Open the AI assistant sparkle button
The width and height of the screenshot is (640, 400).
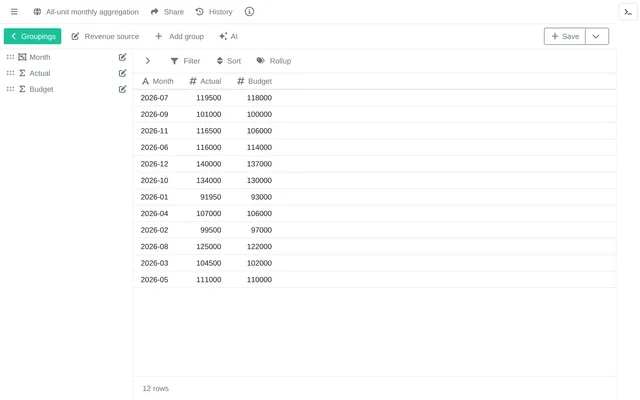[x=228, y=36]
